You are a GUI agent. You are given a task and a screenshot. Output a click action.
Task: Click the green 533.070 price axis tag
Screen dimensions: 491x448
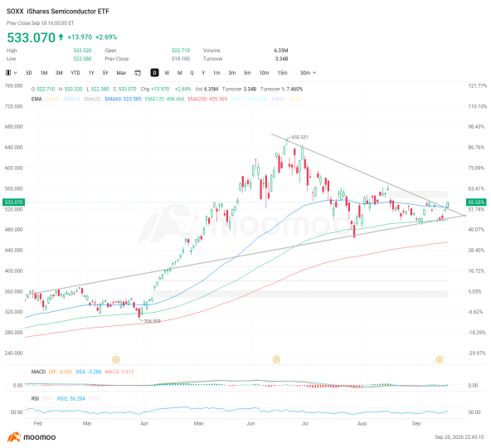tap(14, 202)
